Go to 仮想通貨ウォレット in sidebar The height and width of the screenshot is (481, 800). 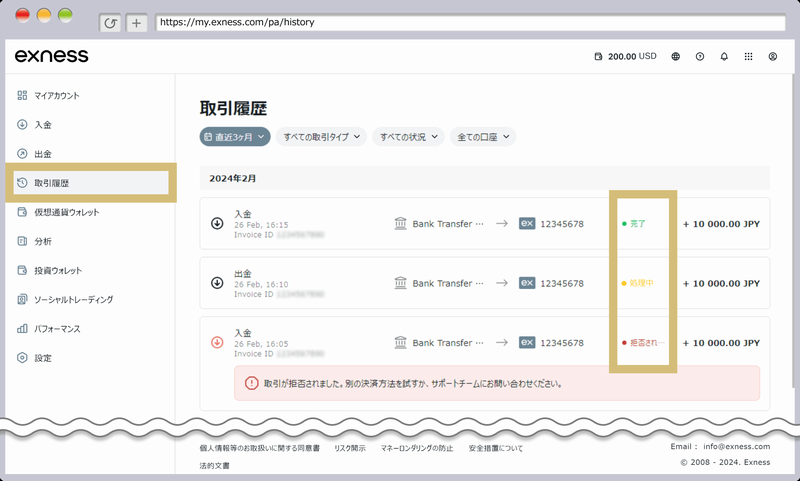(66, 212)
